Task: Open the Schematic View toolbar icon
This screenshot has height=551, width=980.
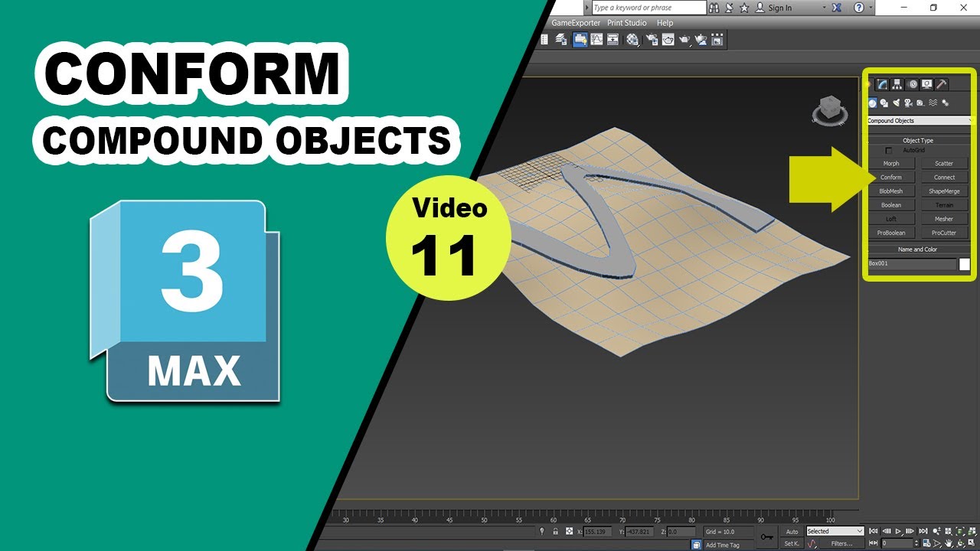Action: click(x=612, y=39)
